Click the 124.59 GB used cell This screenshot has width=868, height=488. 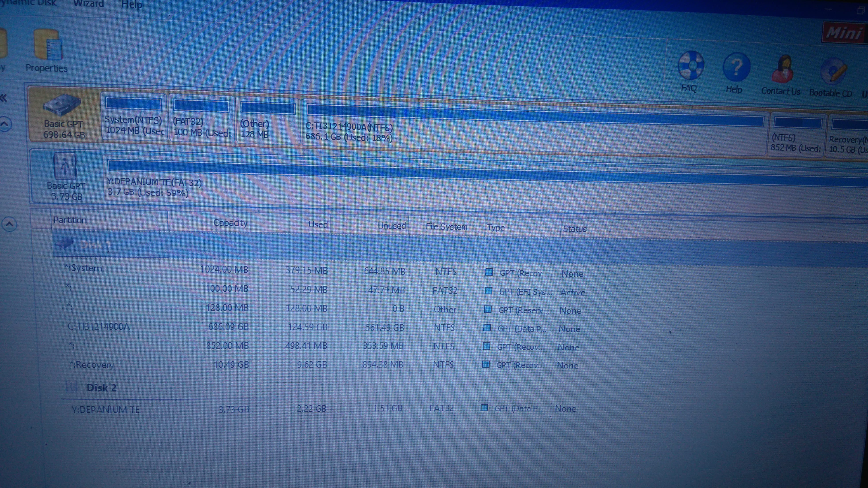(307, 327)
